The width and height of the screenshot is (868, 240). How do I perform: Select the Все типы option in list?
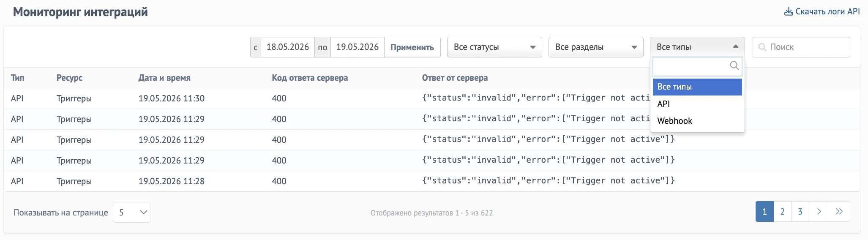tap(697, 87)
